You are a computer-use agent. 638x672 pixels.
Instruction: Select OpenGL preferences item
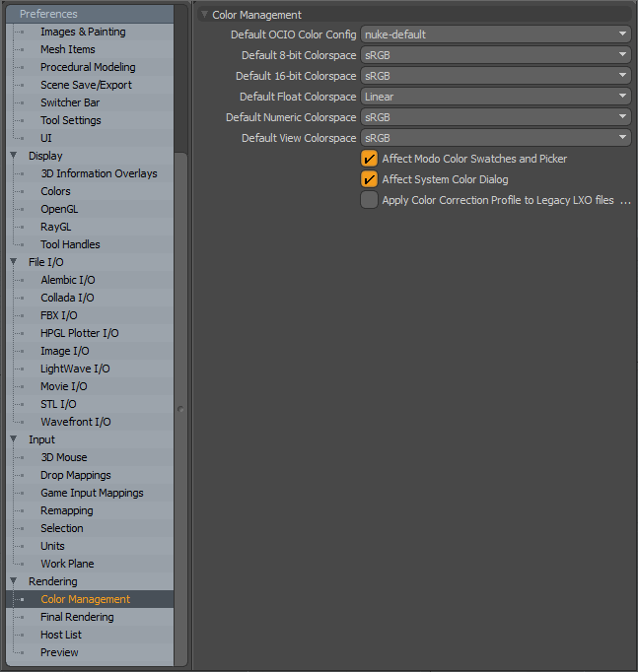pos(59,209)
